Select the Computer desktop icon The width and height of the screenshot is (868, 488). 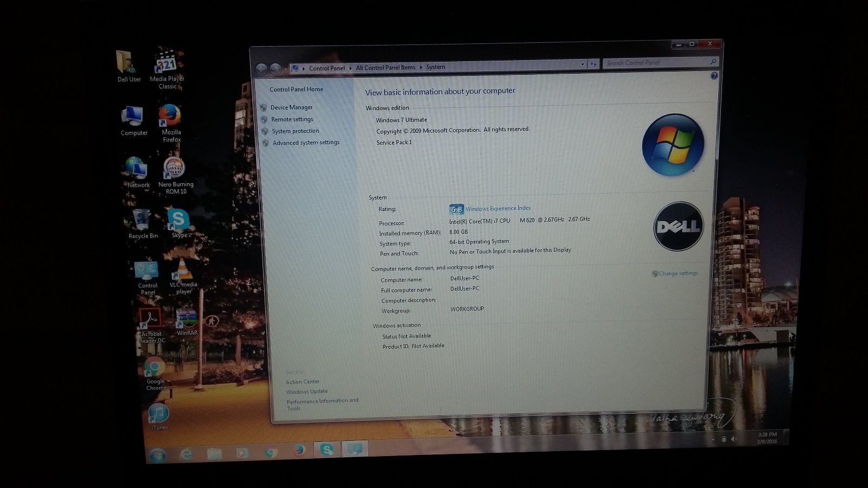coord(133,120)
